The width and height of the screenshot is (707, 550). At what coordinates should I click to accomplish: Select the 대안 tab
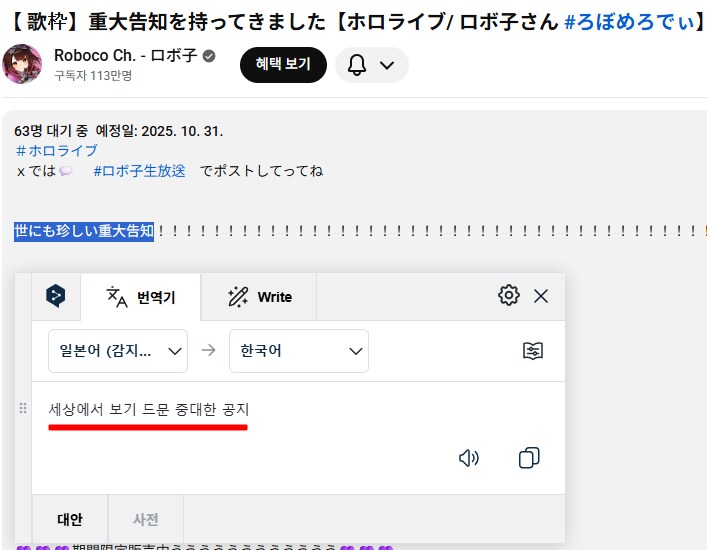pyautogui.click(x=70, y=519)
